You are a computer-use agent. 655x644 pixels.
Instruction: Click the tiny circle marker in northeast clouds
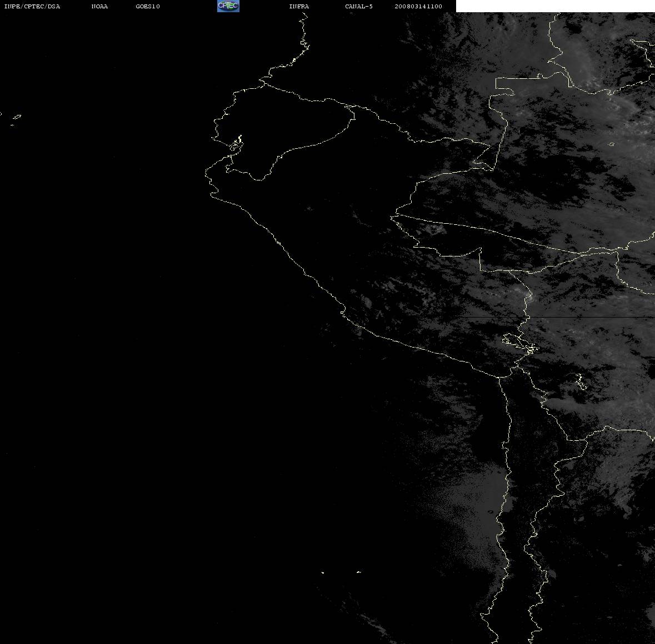pyautogui.click(x=611, y=144)
